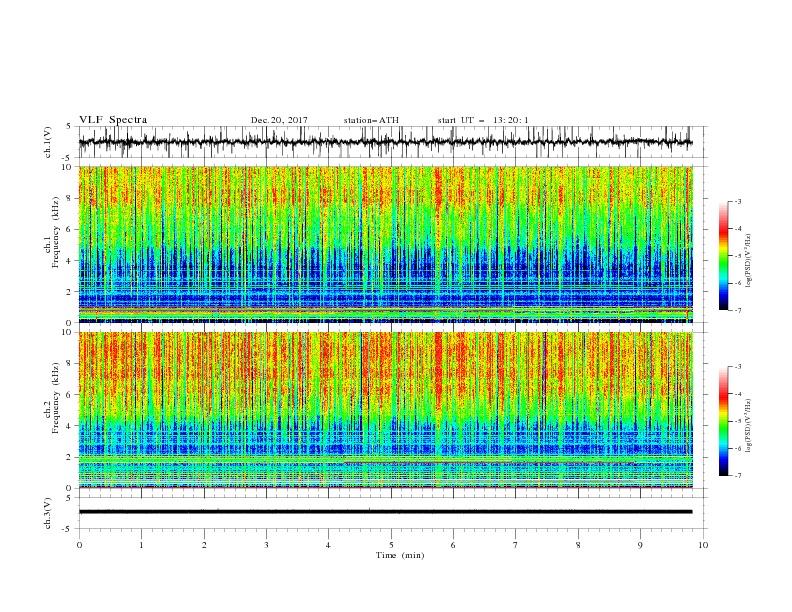Click the ch.2 PSD color bar
This screenshot has height=612, width=792.
(x=723, y=421)
